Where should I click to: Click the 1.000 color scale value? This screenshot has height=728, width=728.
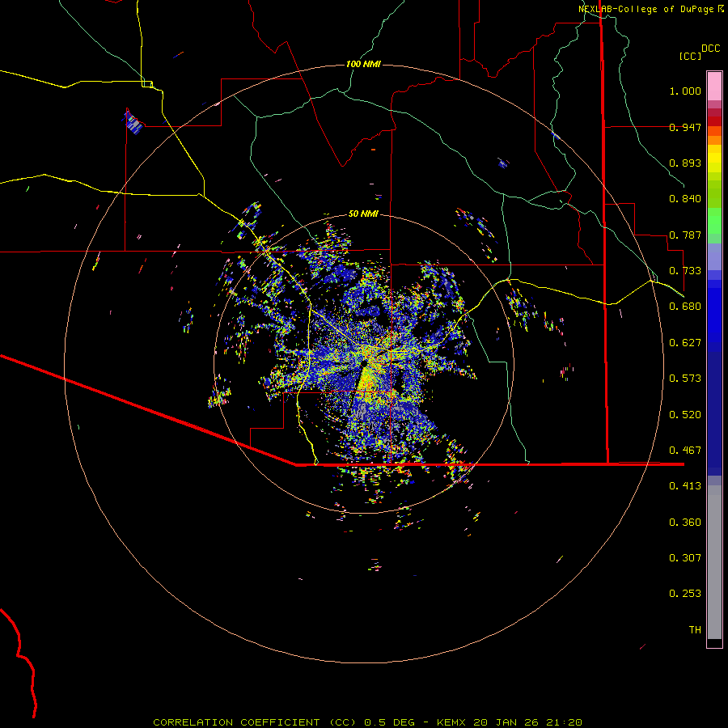[x=685, y=91]
